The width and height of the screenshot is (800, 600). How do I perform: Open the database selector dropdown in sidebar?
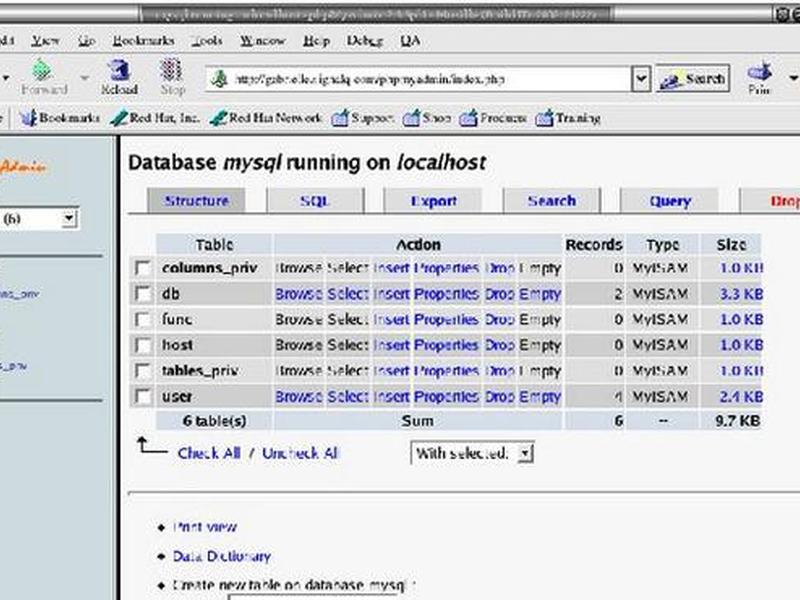click(x=39, y=219)
